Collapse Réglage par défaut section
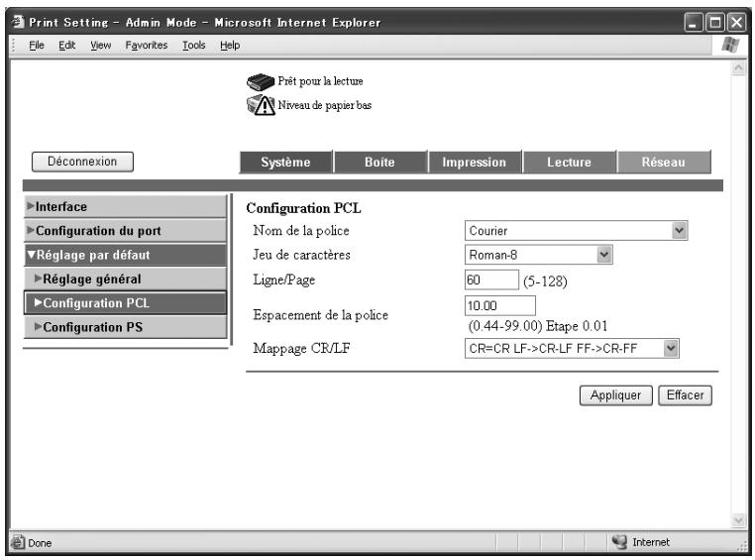755x560 pixels. click(125, 255)
